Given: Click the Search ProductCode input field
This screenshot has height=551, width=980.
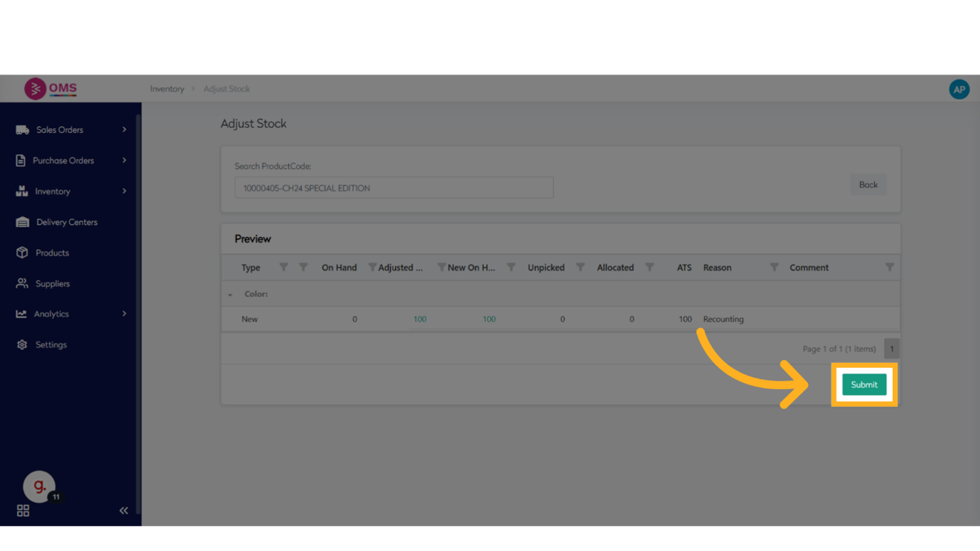Looking at the screenshot, I should 394,188.
